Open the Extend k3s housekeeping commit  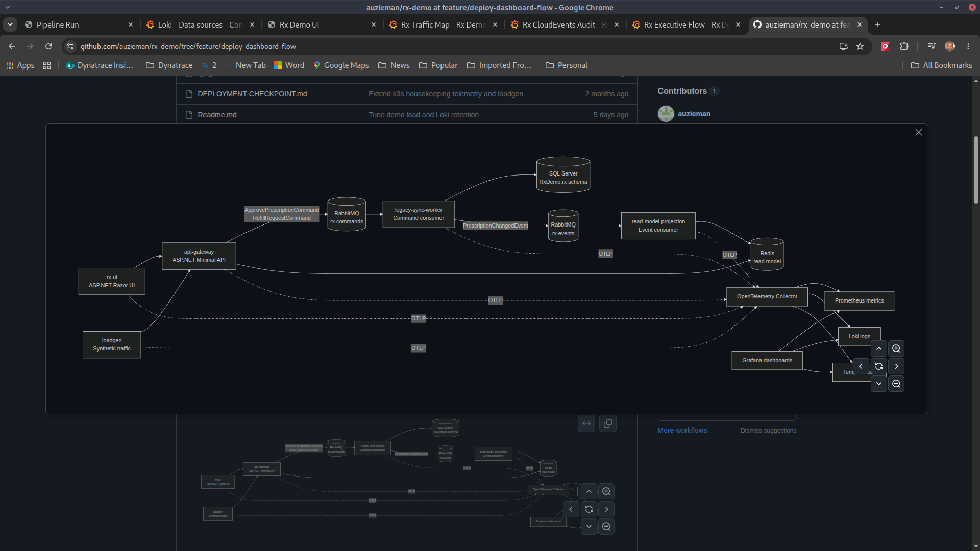pos(446,94)
